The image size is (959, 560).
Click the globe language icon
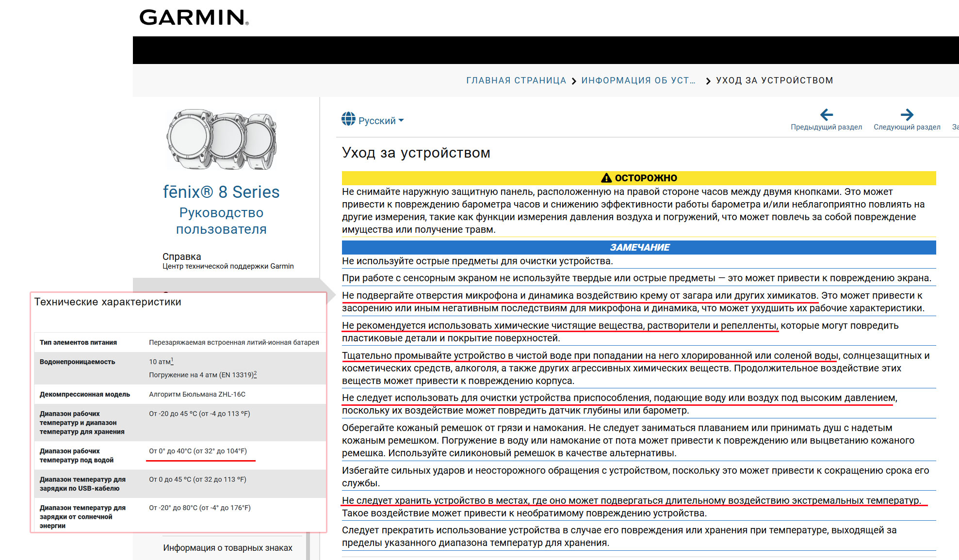point(348,119)
